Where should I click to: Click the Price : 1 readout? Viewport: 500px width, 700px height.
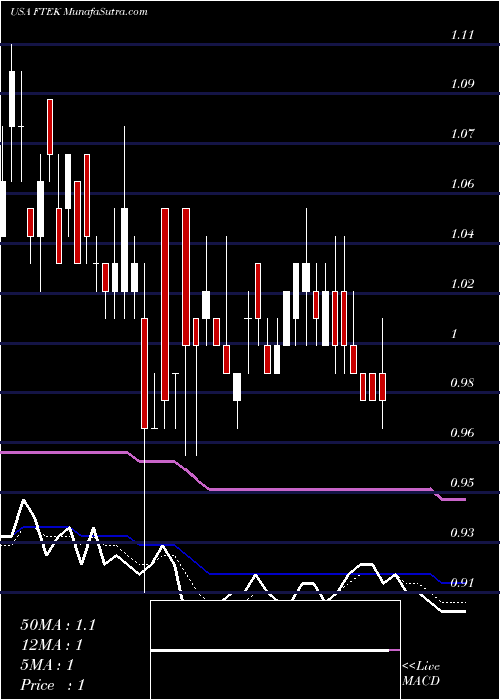tap(52, 685)
